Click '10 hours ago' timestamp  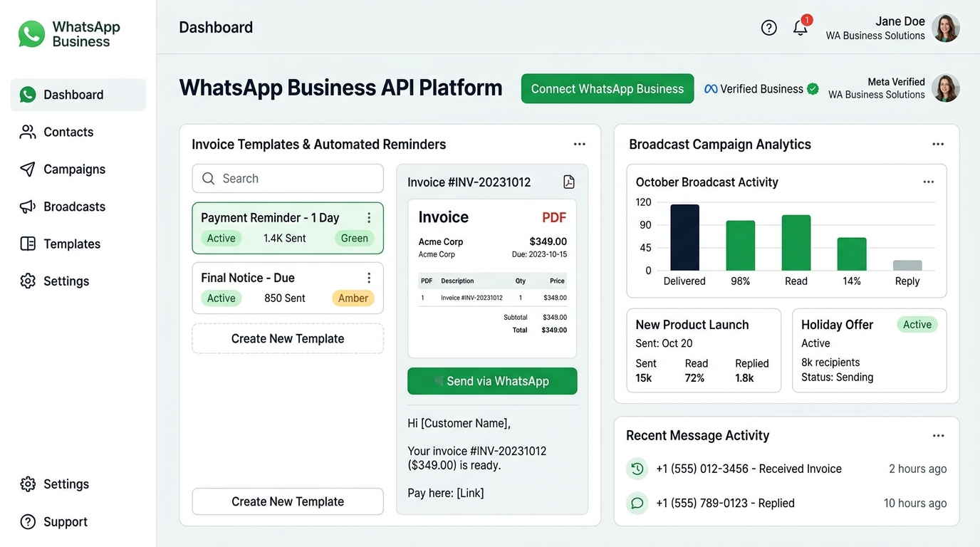click(x=915, y=503)
